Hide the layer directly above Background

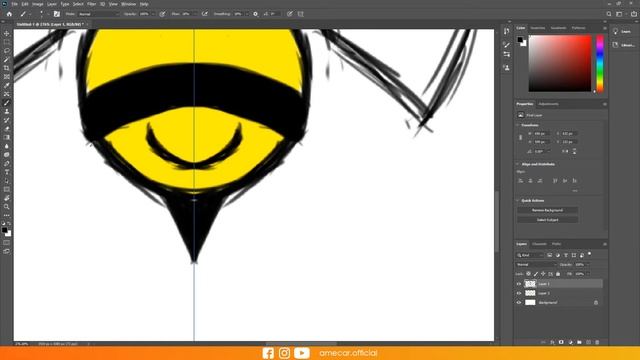tap(519, 293)
